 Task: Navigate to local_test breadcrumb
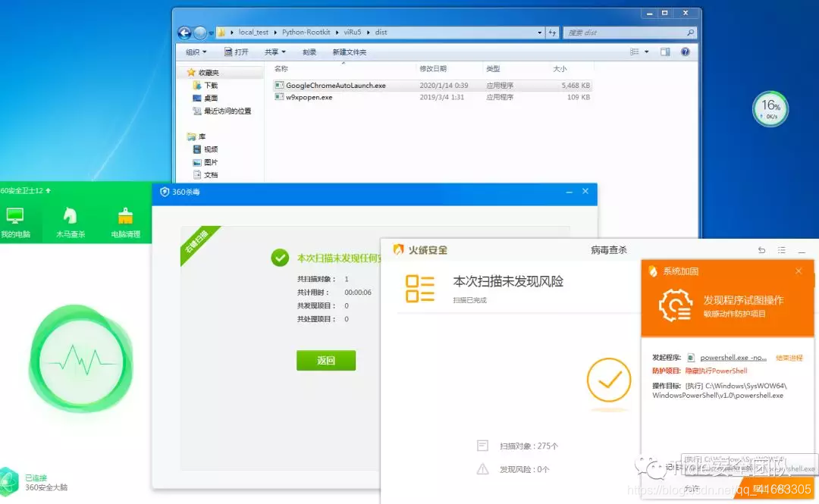click(253, 33)
